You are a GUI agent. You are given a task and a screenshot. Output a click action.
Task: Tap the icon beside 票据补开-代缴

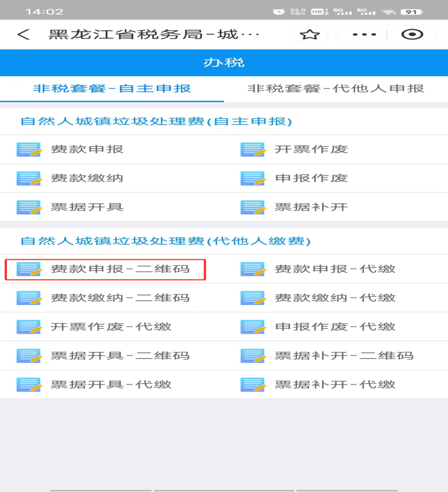[253, 385]
